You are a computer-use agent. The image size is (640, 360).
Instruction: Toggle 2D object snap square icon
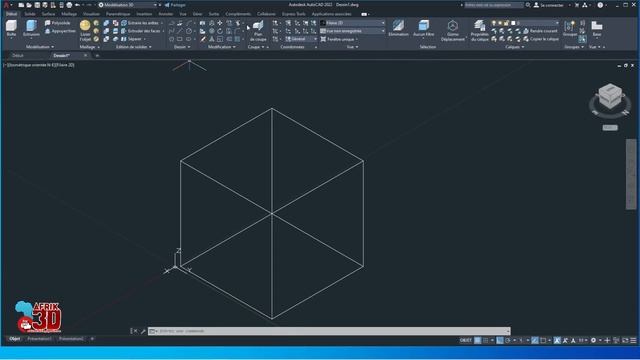tap(543, 340)
